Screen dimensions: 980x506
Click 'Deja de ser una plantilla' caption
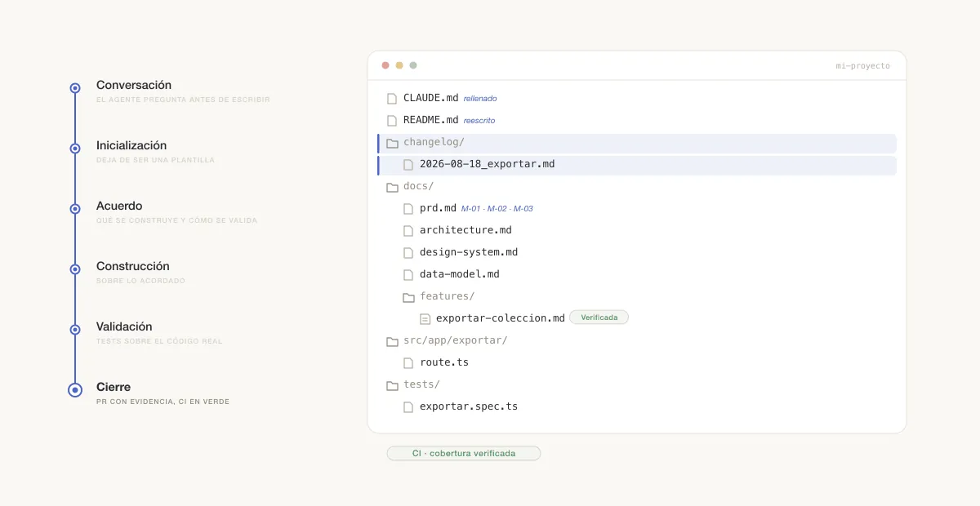click(155, 160)
